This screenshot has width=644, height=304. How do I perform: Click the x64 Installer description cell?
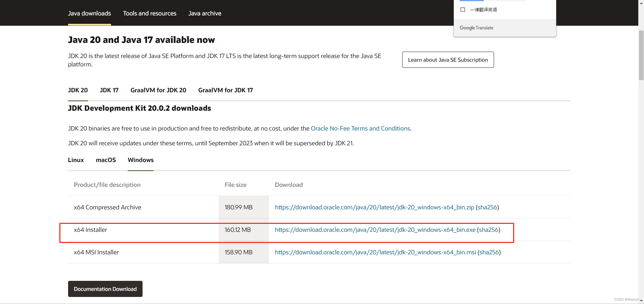tap(90, 230)
